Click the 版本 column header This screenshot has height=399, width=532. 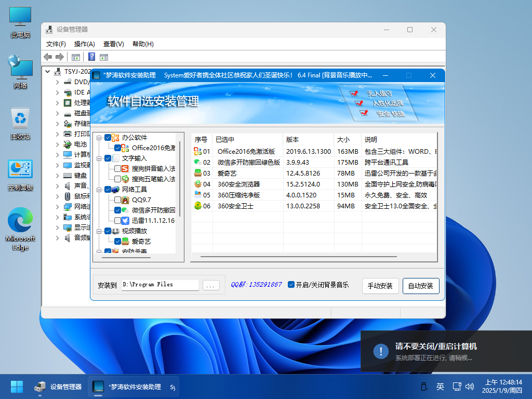pos(309,139)
